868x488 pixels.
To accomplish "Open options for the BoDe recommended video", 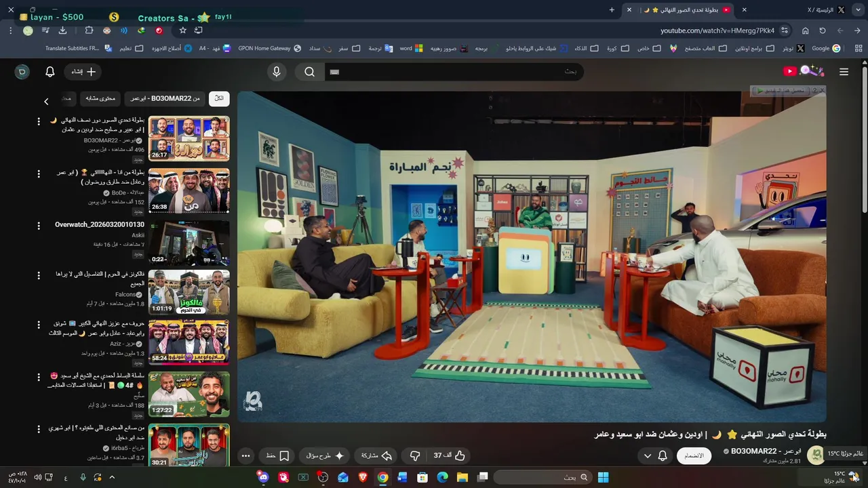I will point(39,173).
